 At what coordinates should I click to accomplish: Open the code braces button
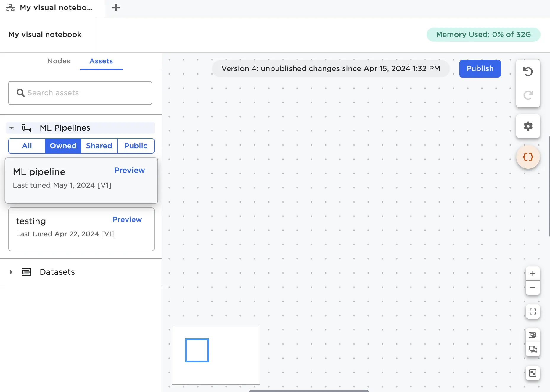[528, 157]
